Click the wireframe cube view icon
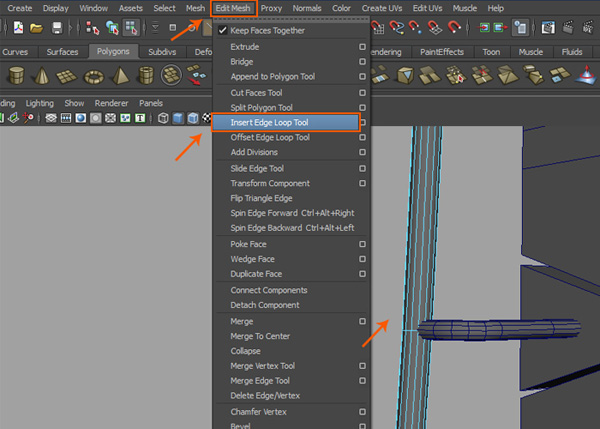Viewport: 600px width, 429px height. 163,118
